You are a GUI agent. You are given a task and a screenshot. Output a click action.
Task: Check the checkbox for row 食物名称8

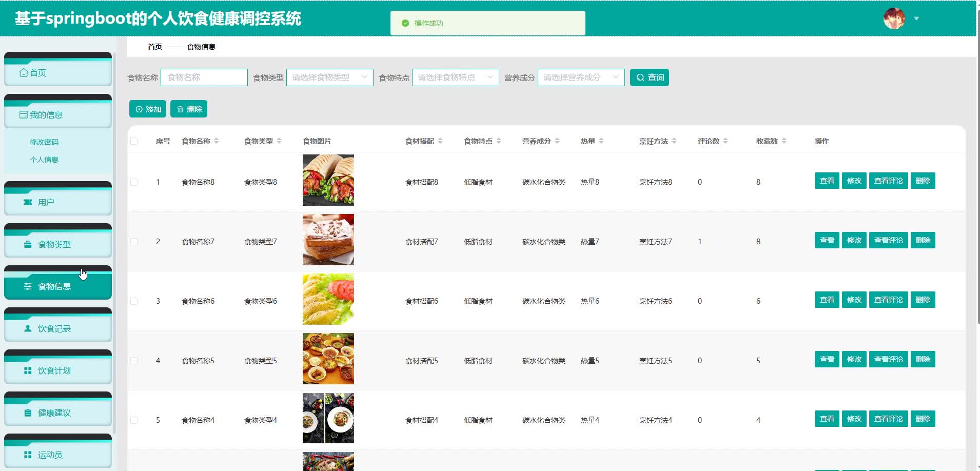pyautogui.click(x=134, y=182)
